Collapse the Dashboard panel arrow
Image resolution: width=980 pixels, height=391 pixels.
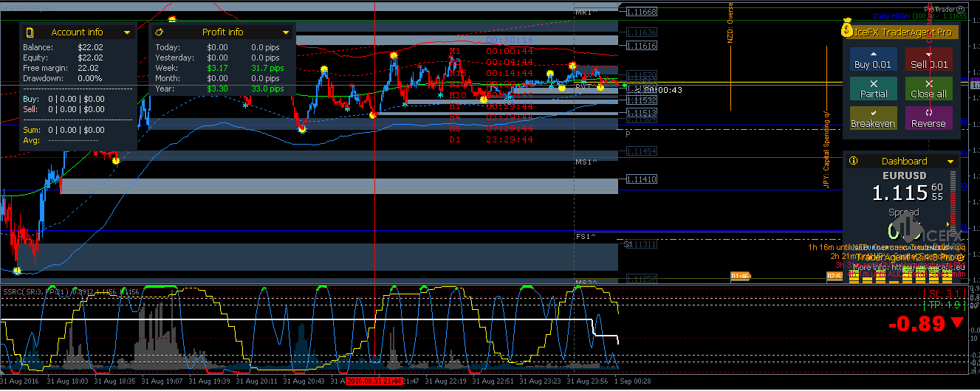click(950, 162)
